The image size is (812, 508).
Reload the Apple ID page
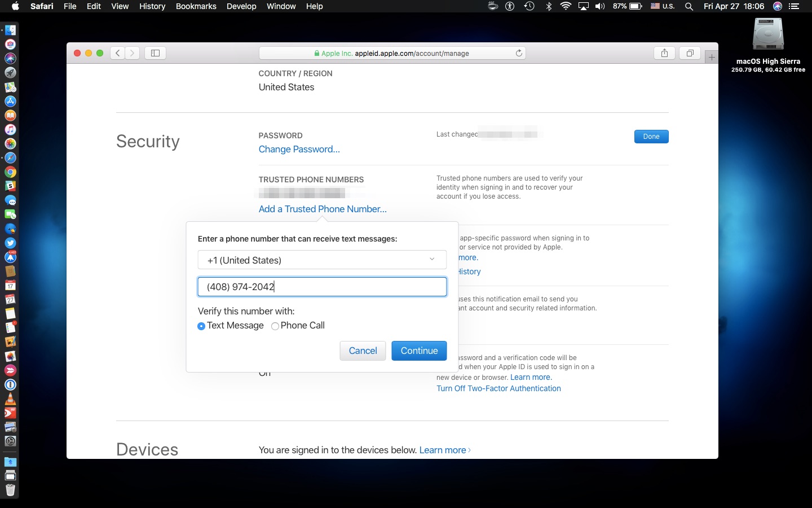(519, 53)
